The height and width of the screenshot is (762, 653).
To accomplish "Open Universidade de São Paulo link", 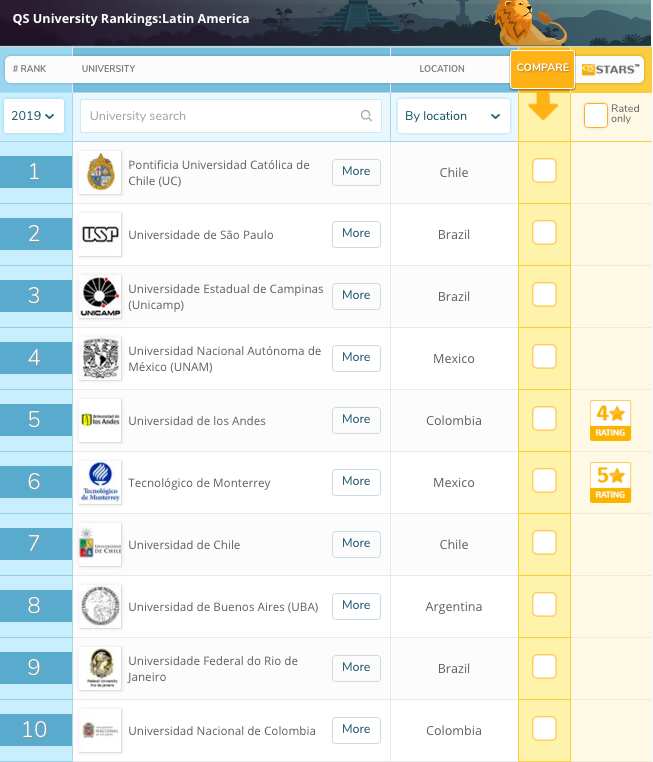I will (201, 235).
